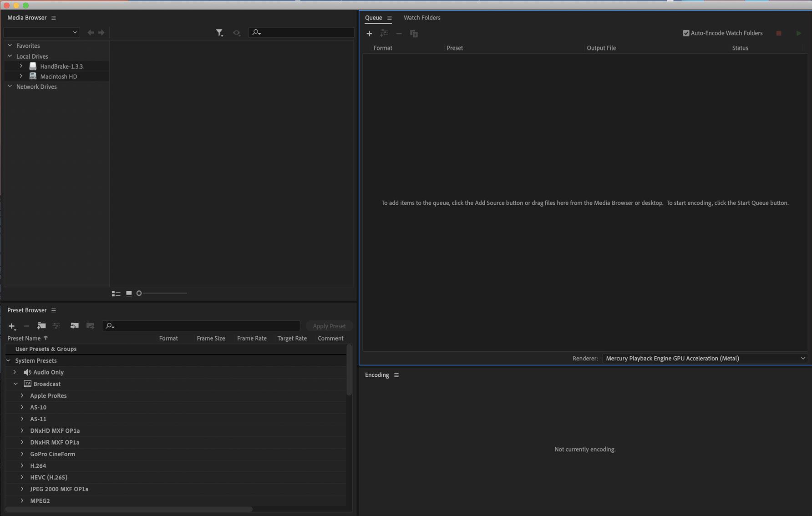812x516 pixels.
Task: Collapse the Broadcast preset group
Action: click(x=15, y=384)
